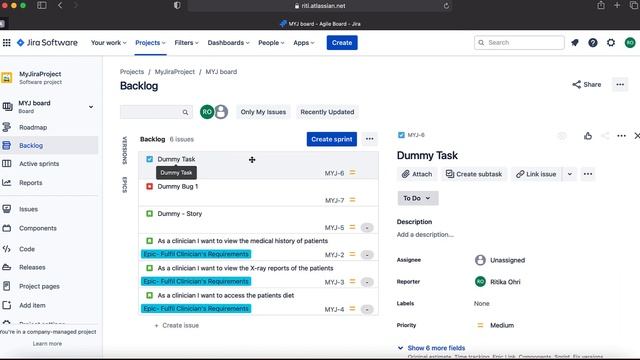Click the Dummy Task task type icon

point(149,159)
